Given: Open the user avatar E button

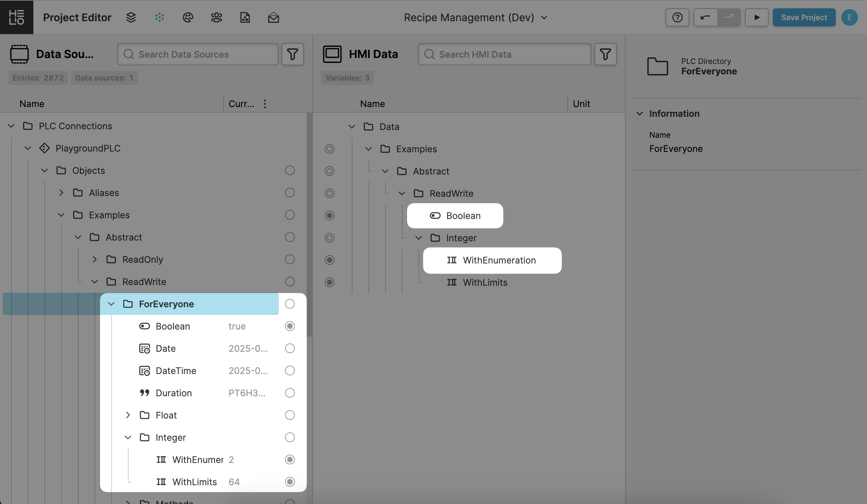Looking at the screenshot, I should tap(849, 17).
